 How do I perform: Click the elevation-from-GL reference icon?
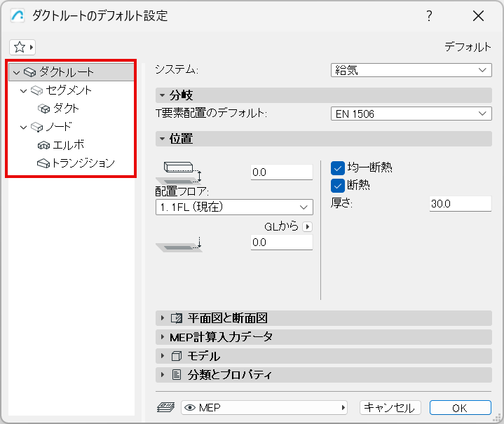coord(179,245)
